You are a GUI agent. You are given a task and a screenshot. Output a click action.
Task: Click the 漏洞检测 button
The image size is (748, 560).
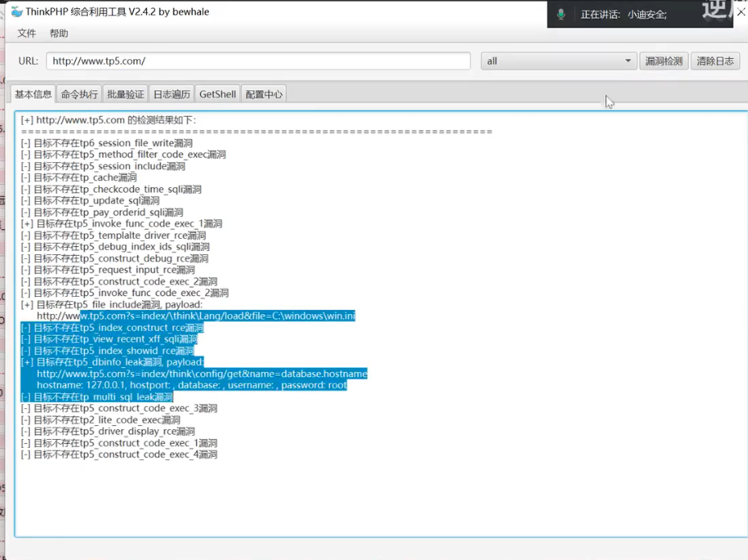(x=663, y=61)
